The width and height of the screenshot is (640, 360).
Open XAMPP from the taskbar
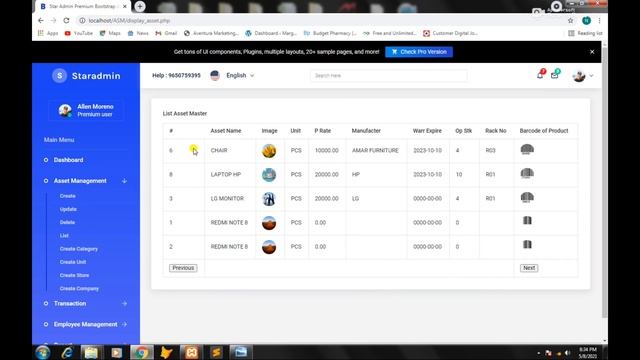click(x=191, y=352)
